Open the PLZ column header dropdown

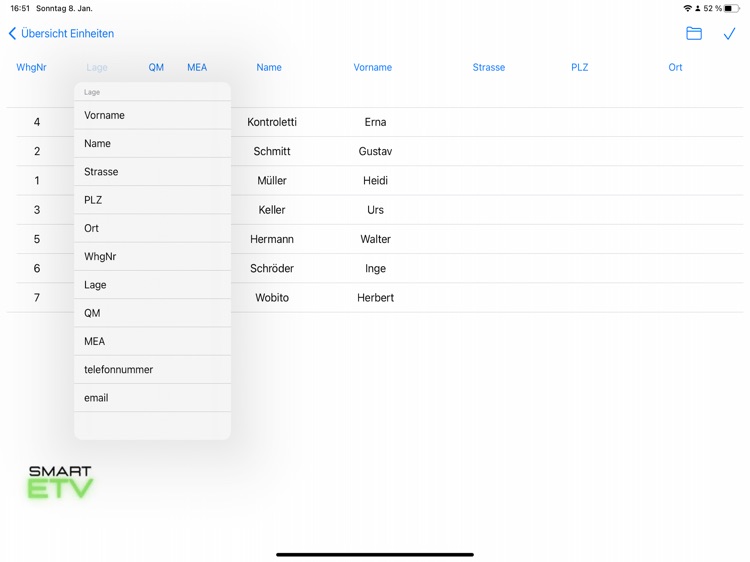[x=580, y=67]
